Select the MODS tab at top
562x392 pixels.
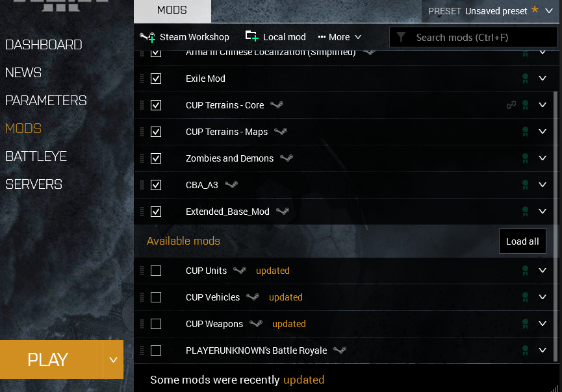tap(172, 10)
